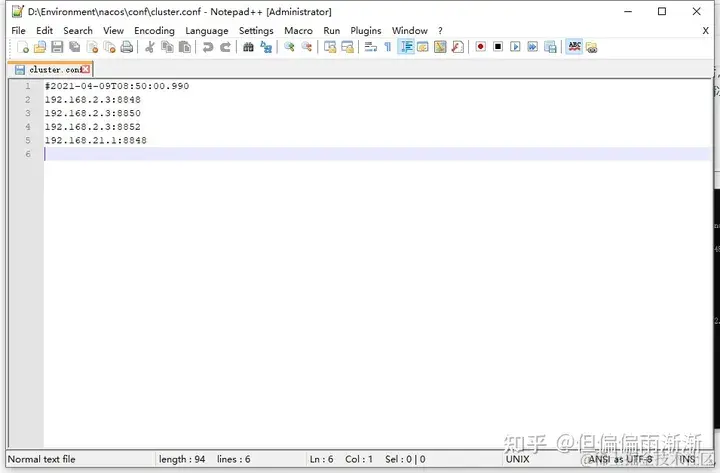Toggle the indent guide toolbar icon
Viewport: 720px width, 473px height.
pos(406,47)
